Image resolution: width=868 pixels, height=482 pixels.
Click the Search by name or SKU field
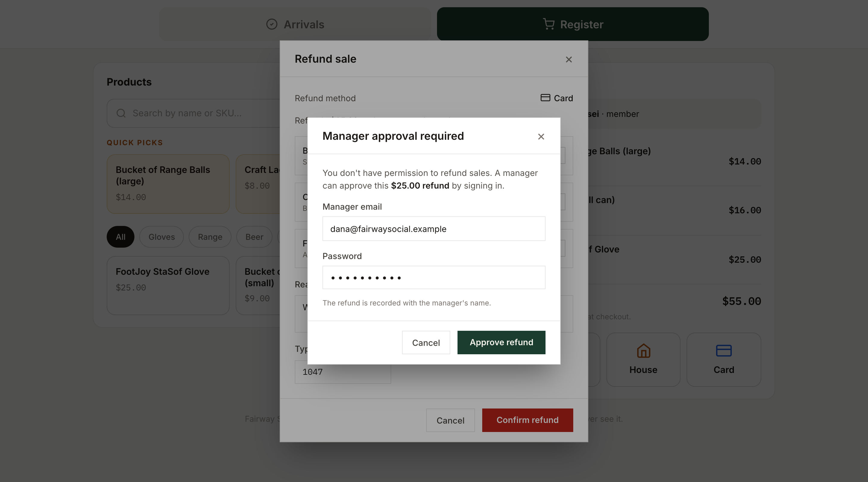click(194, 113)
